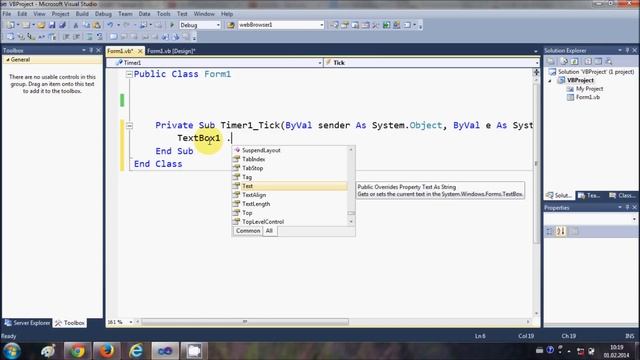The image size is (640, 360).
Task: Click the Open File folder icon
Action: pos(41,25)
